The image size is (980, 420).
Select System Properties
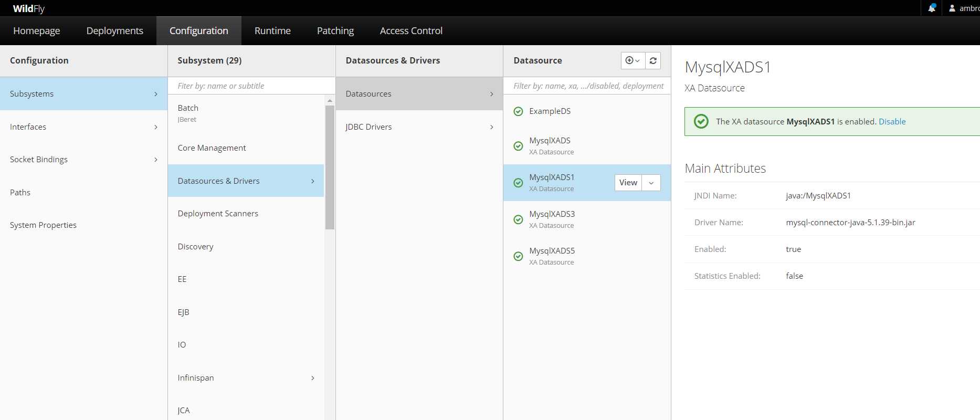point(83,225)
